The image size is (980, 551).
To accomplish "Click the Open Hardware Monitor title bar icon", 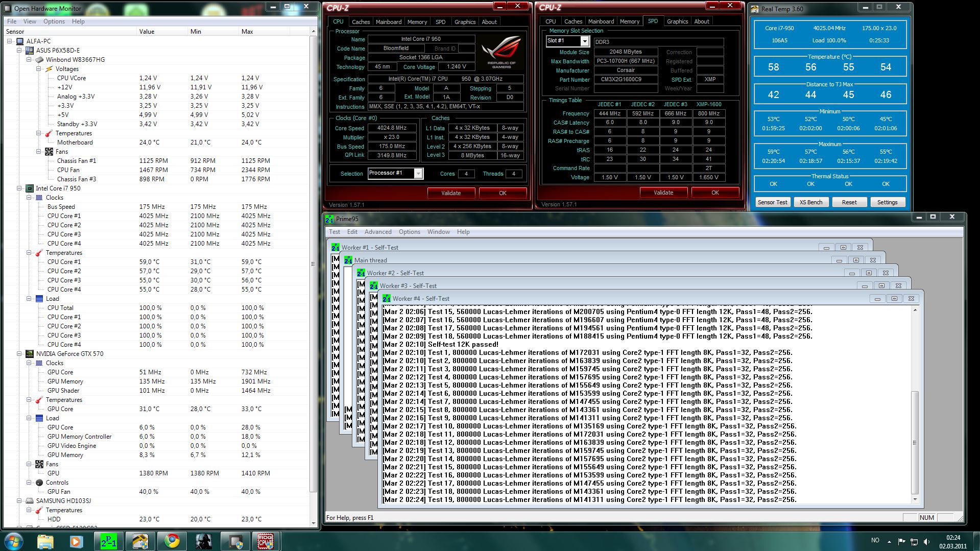I will [x=8, y=8].
